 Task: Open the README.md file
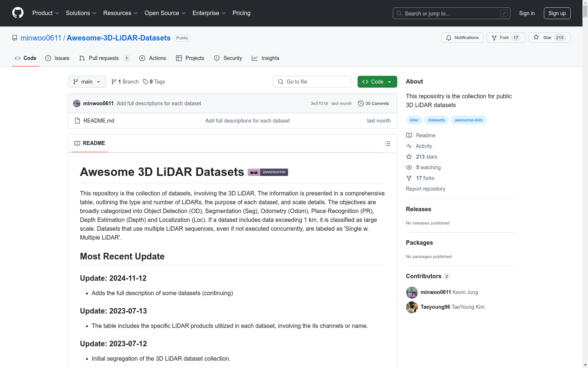(x=99, y=121)
